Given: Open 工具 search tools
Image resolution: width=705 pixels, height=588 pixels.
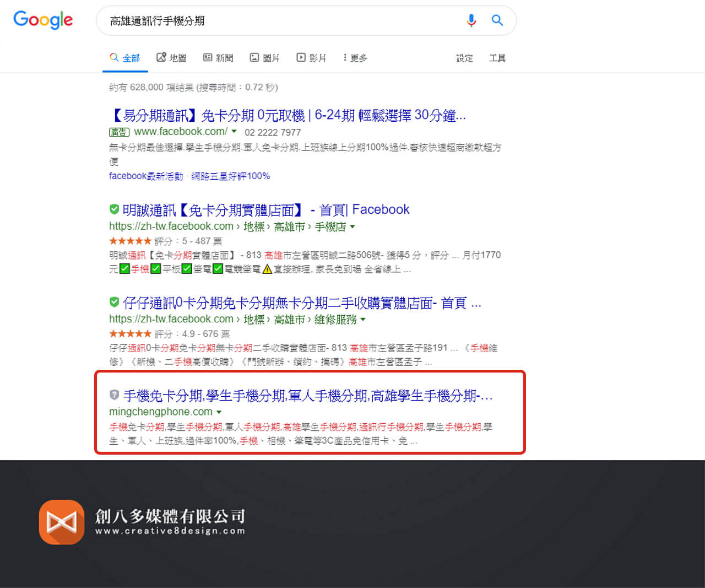Looking at the screenshot, I should [x=497, y=58].
